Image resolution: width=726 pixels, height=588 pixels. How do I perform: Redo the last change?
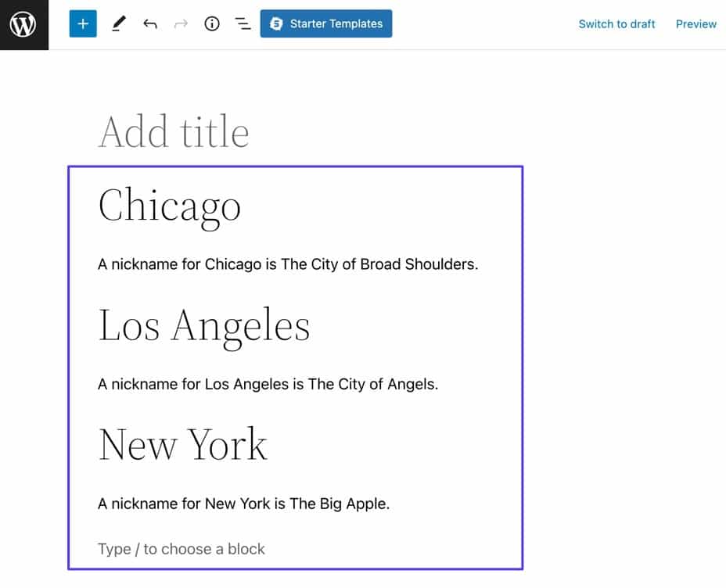pyautogui.click(x=180, y=23)
